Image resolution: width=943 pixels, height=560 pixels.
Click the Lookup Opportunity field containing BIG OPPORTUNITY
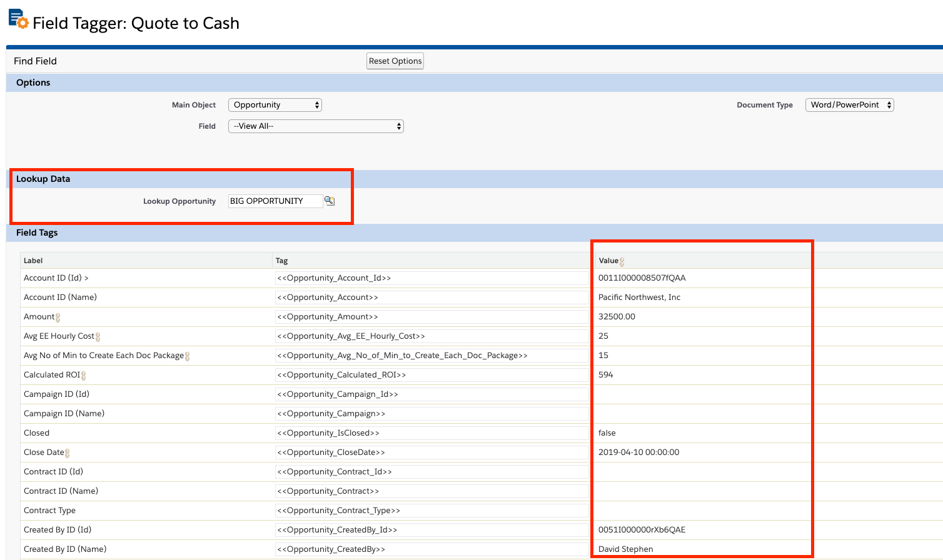click(x=276, y=201)
